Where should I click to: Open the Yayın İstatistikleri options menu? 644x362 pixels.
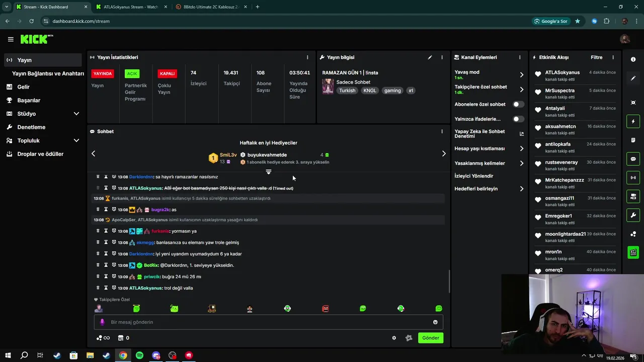307,57
